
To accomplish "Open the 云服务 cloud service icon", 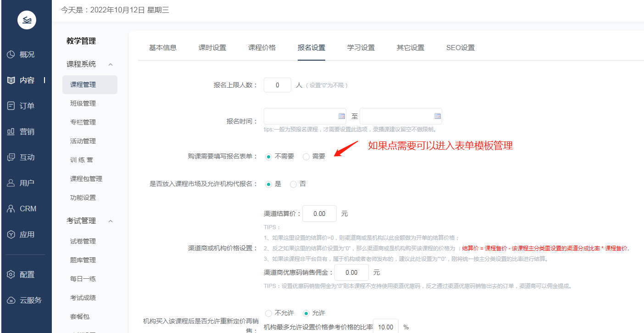I will click(11, 300).
